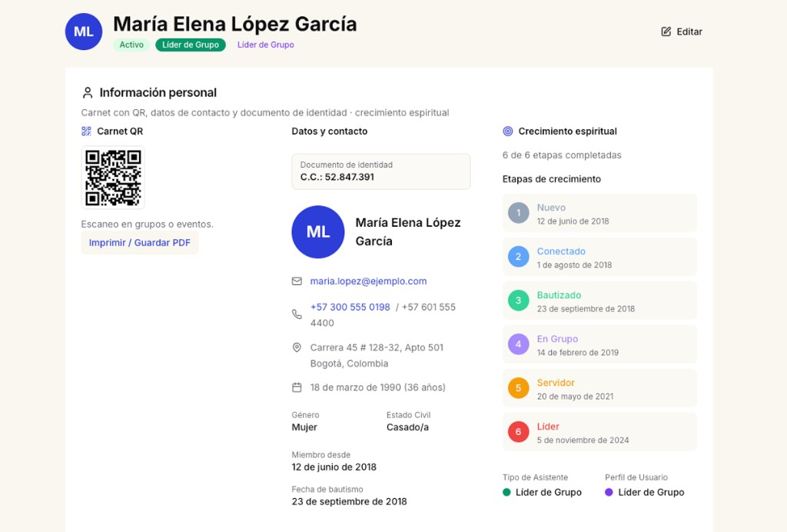Open the Líder stage label
Viewport: 787px width, 532px height.
[548, 426]
